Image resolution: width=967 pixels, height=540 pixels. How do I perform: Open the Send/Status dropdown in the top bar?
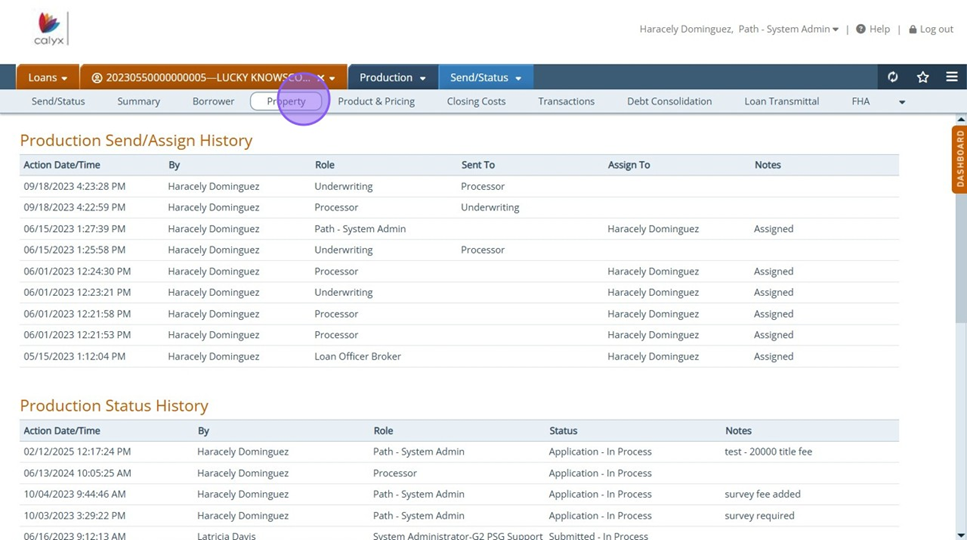pyautogui.click(x=485, y=78)
